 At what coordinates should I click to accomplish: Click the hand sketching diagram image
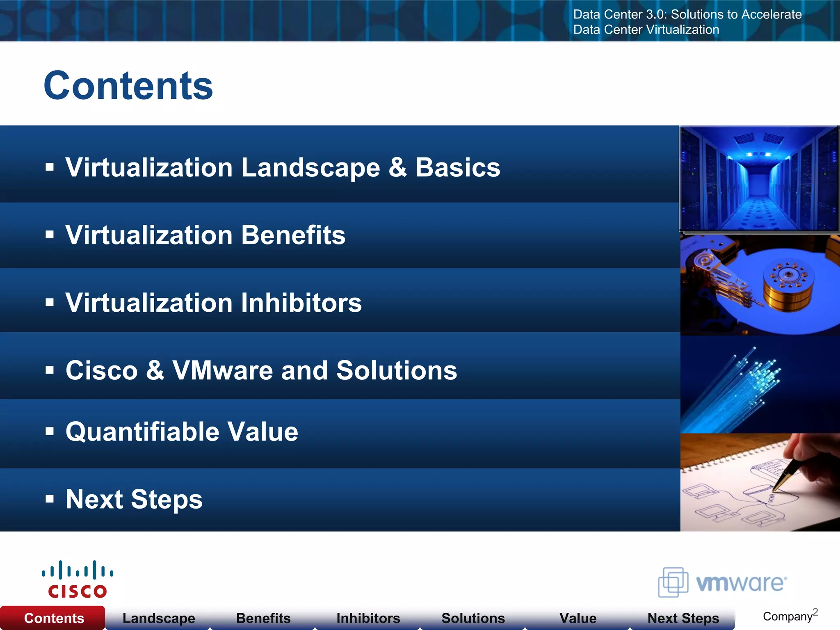(x=760, y=482)
